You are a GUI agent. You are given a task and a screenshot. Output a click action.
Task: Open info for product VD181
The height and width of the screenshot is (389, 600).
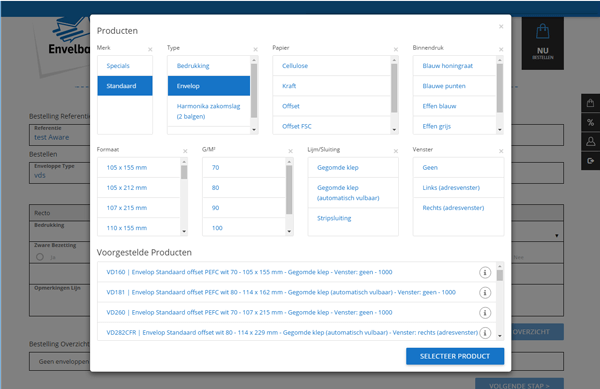point(485,293)
